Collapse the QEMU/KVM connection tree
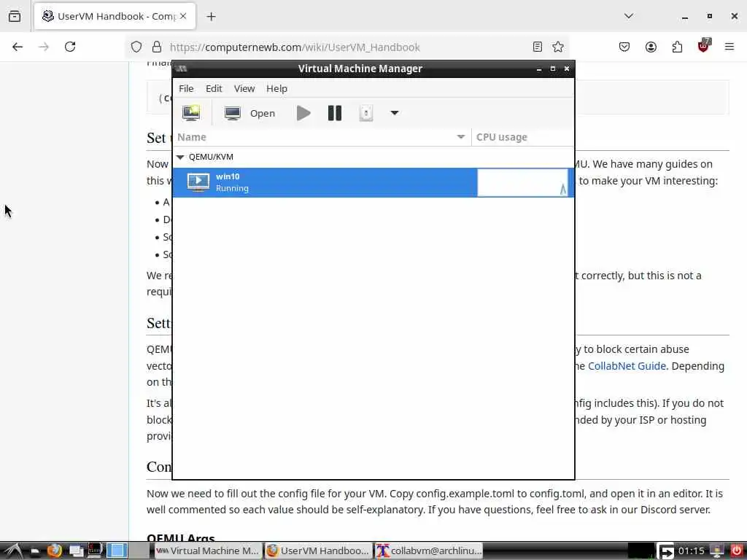Image resolution: width=747 pixels, height=560 pixels. 180,157
